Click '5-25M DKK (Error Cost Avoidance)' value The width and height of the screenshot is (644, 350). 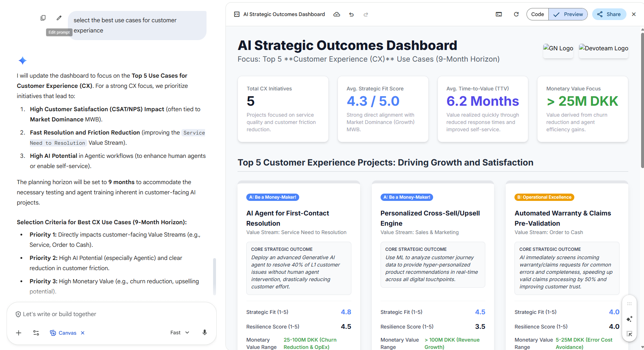[x=584, y=343]
